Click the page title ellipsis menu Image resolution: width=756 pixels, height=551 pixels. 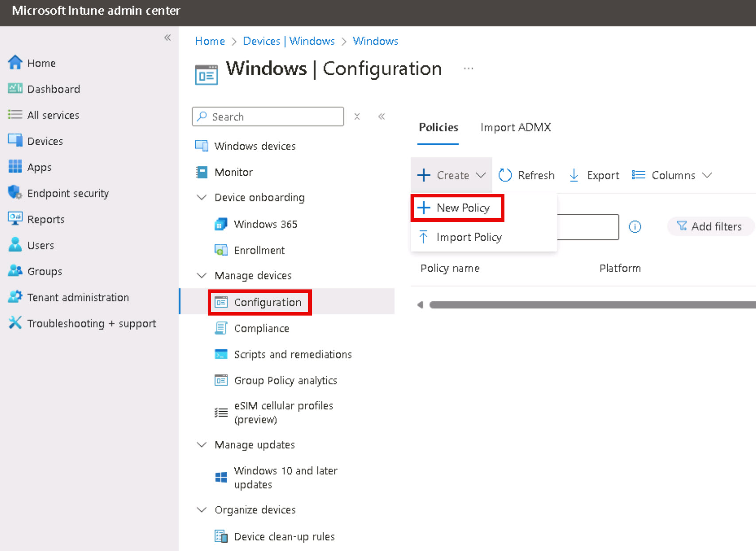[x=469, y=69]
